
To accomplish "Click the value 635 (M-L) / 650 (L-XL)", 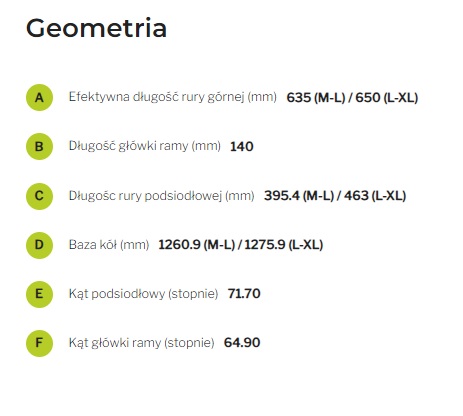I will pos(352,98).
